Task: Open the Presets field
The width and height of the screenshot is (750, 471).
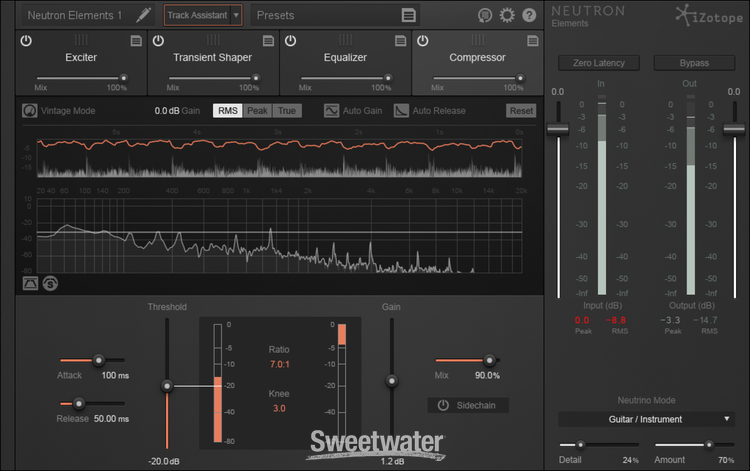Action: tap(335, 15)
